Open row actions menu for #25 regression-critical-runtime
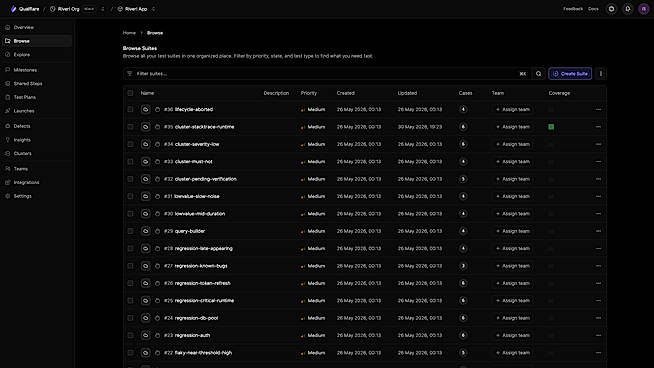The height and width of the screenshot is (368, 654). pos(599,300)
